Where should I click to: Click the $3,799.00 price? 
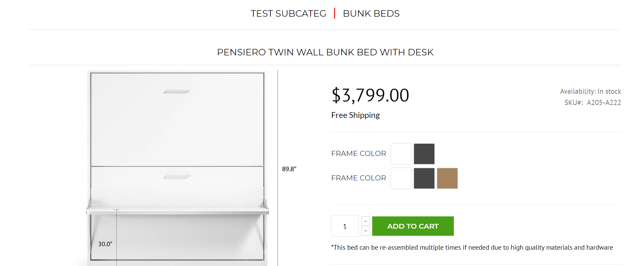(x=370, y=95)
